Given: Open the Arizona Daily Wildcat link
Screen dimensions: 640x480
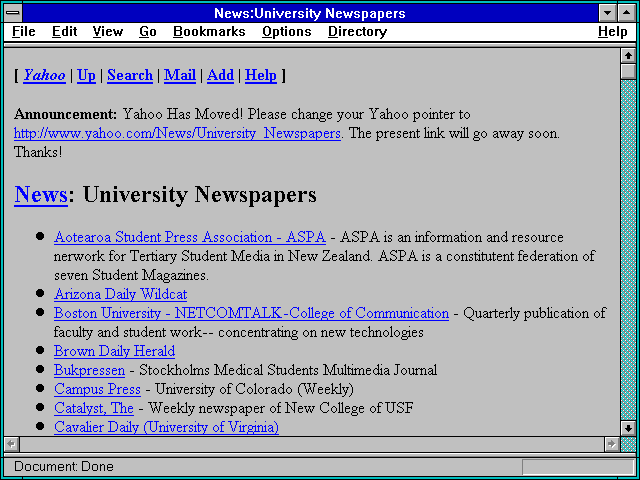Looking at the screenshot, I should pos(120,294).
